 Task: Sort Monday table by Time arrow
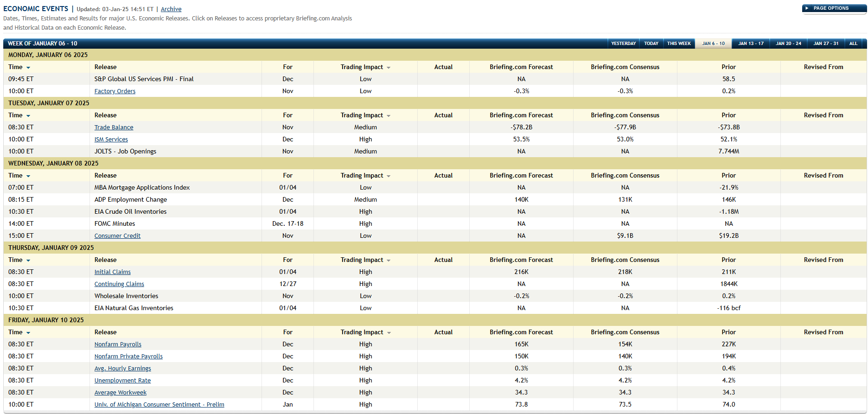[28, 68]
